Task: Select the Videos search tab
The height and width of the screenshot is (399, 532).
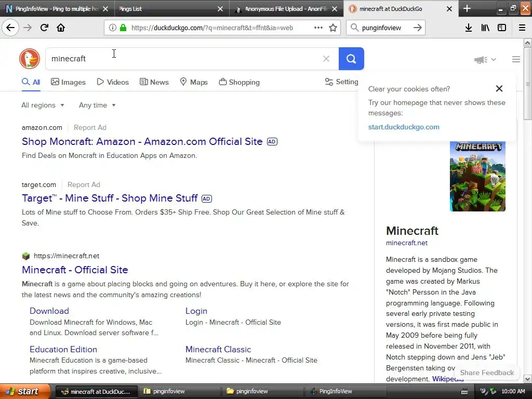Action: 113,82
